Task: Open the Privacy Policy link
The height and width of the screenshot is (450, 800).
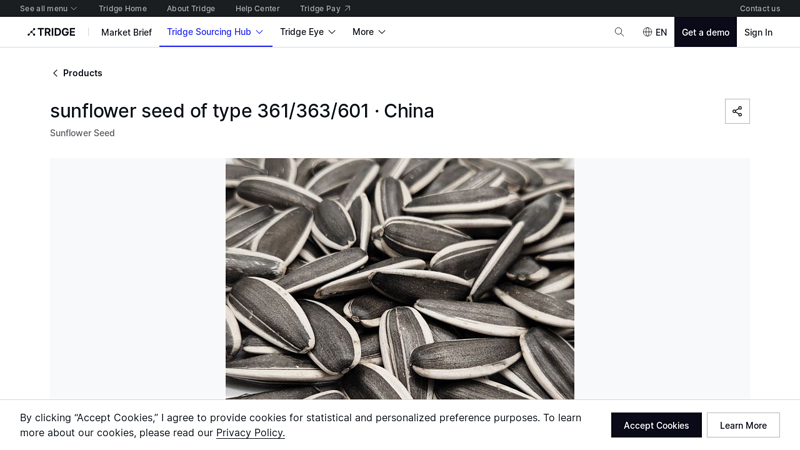Action: [250, 433]
